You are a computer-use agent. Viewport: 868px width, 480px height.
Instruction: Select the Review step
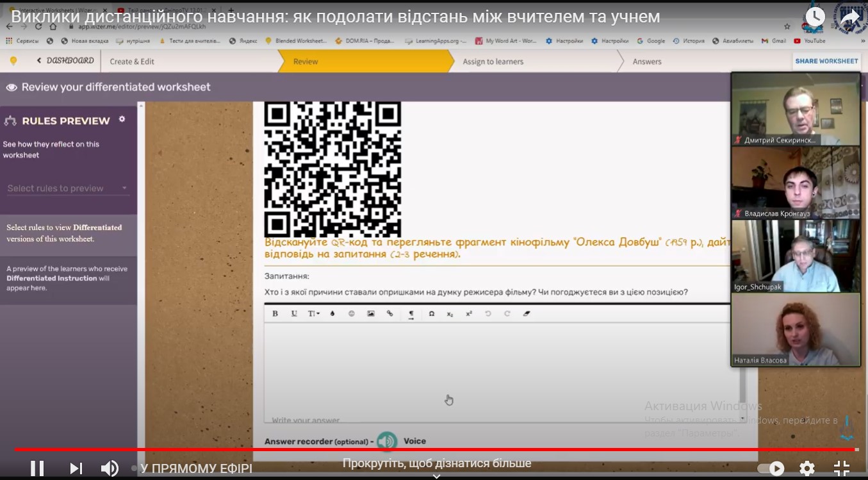click(306, 62)
